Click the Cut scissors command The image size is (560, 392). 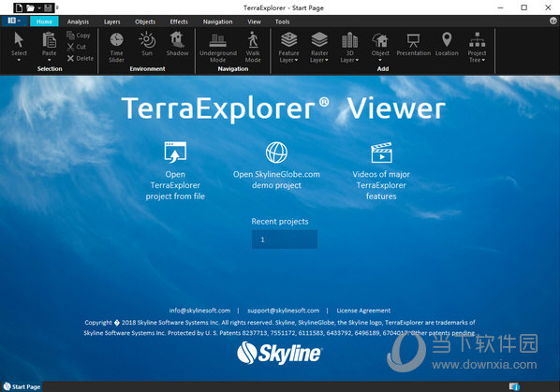[77, 47]
